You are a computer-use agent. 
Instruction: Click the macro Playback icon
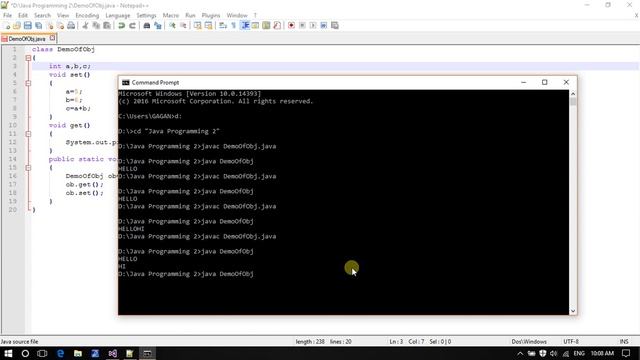(x=313, y=25)
